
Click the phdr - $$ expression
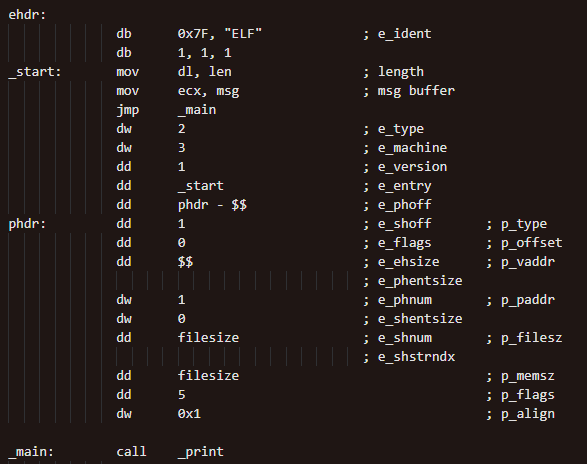212,205
